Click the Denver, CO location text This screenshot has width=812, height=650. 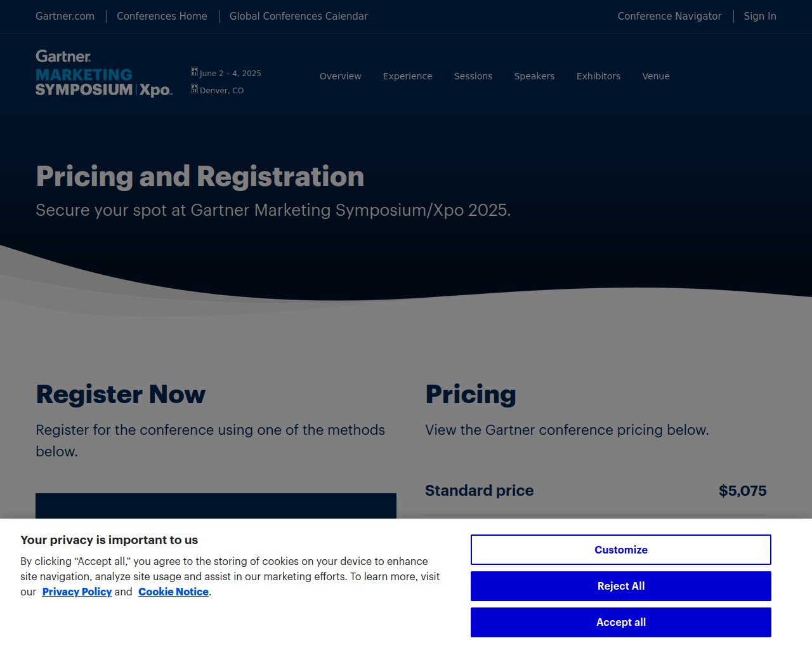tap(221, 91)
